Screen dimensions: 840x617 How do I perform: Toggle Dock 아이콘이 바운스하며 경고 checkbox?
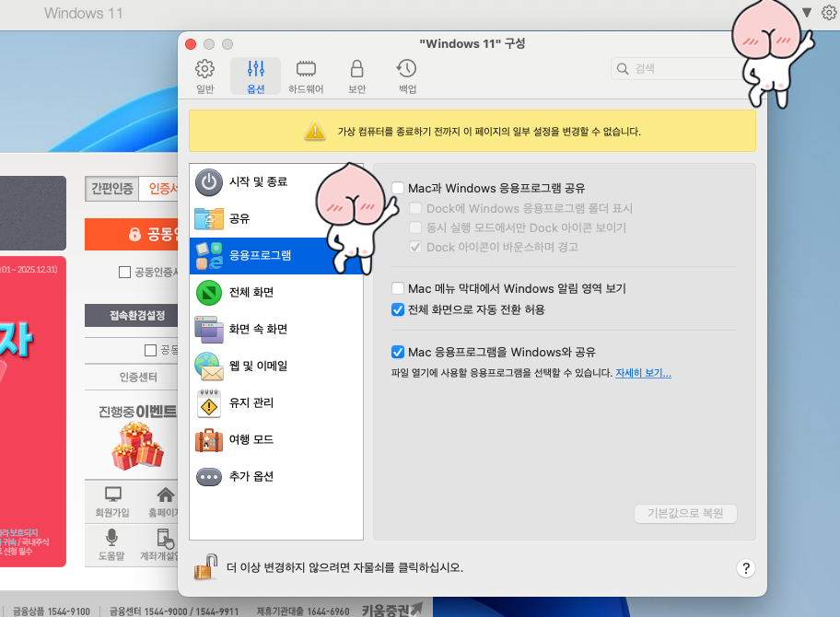point(415,247)
